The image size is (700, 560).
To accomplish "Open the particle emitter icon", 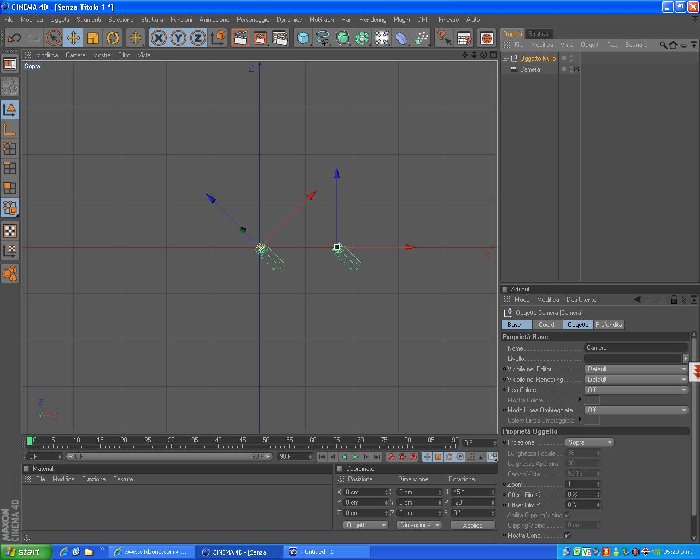I will pyautogui.click(x=421, y=38).
